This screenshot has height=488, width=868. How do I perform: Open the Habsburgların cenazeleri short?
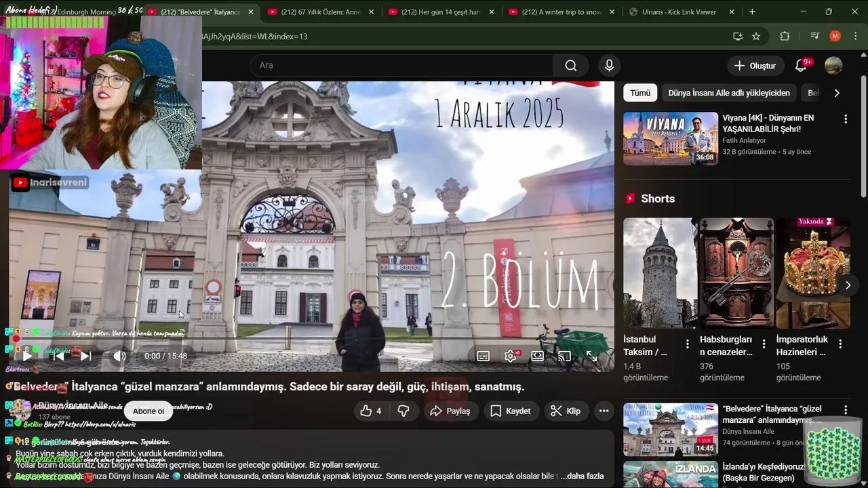[x=736, y=272]
